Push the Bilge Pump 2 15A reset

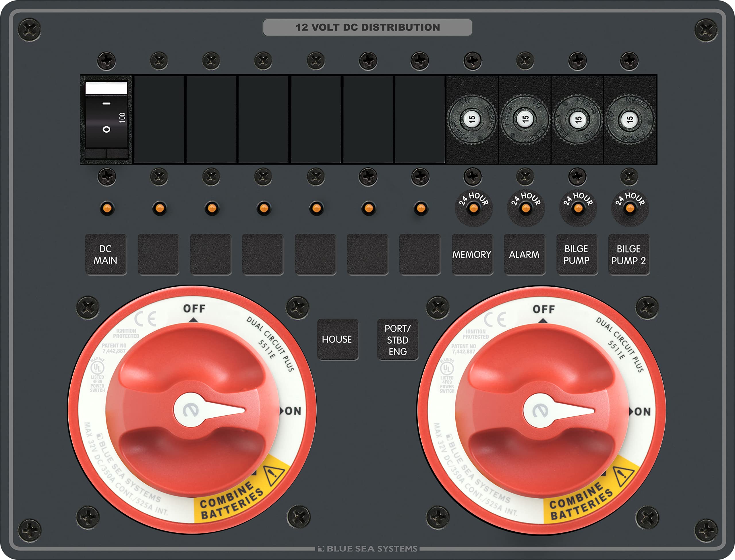[x=630, y=119]
